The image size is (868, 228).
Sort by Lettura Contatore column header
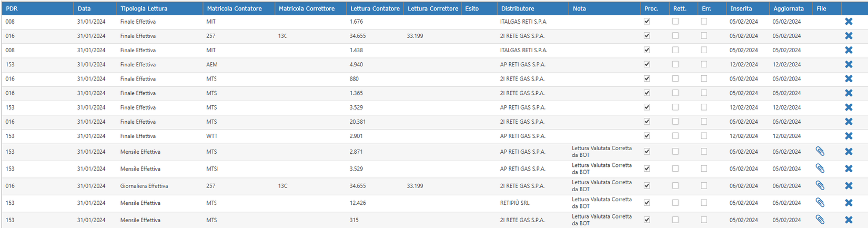coord(375,8)
